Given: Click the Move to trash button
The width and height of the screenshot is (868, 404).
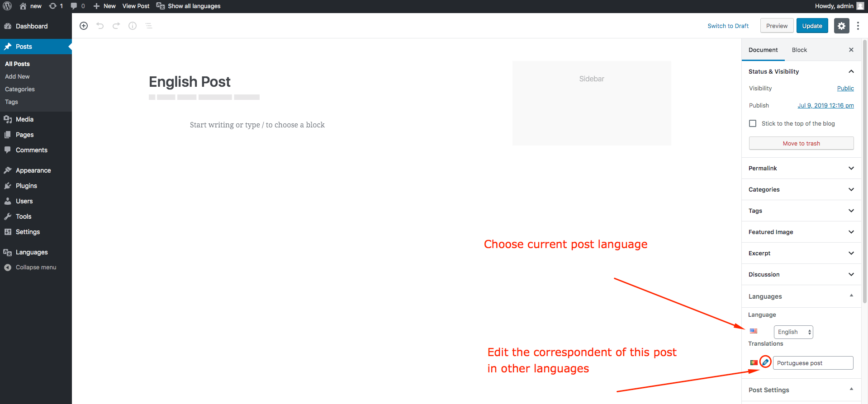Looking at the screenshot, I should pyautogui.click(x=801, y=143).
